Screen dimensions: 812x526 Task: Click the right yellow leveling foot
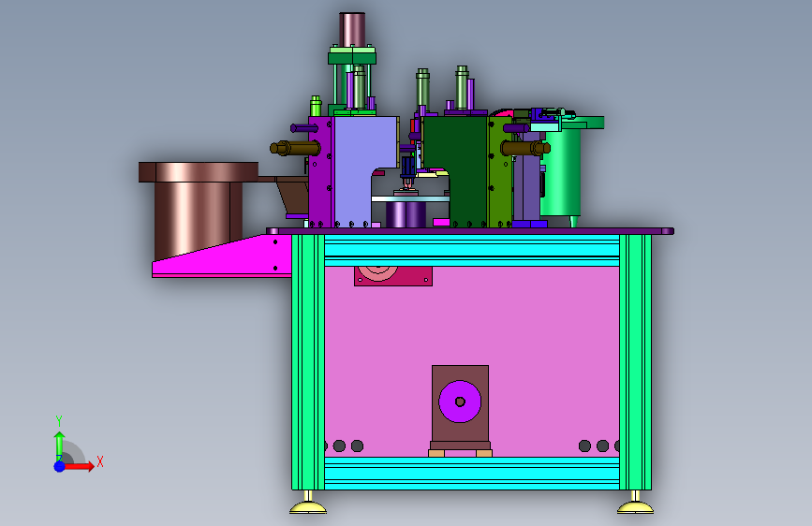(x=635, y=504)
